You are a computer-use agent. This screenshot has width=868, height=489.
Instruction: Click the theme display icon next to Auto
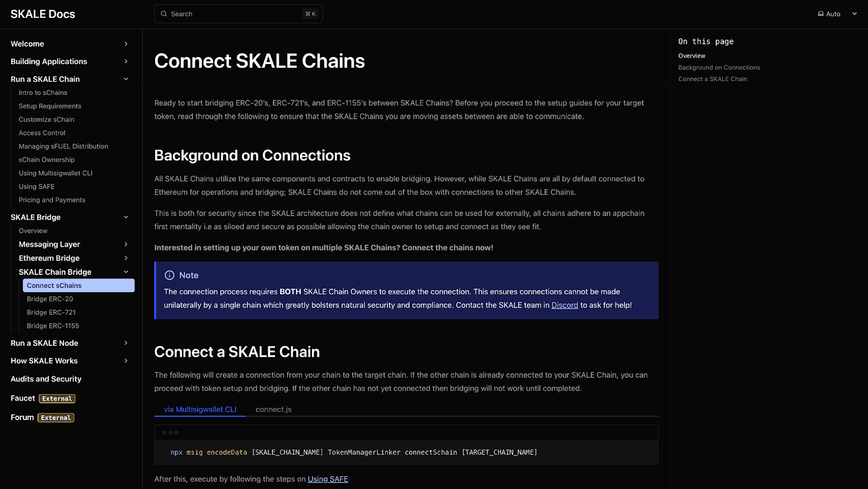click(x=821, y=14)
